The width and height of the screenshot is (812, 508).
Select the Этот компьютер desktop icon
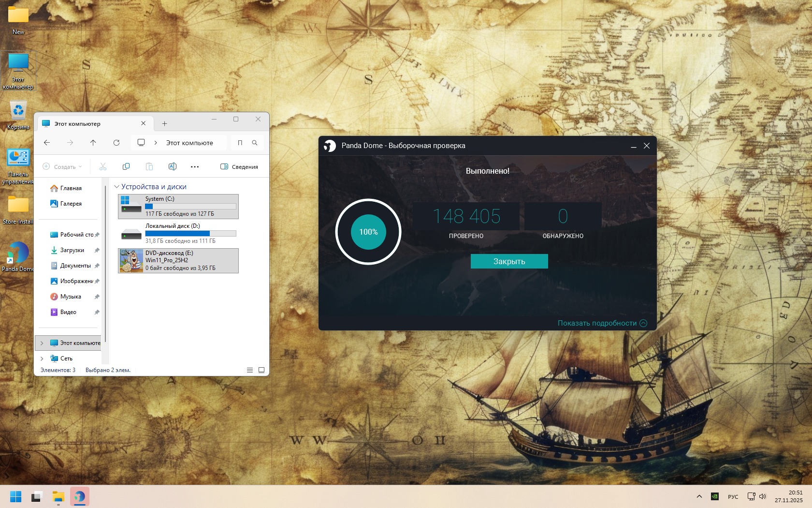coord(18,71)
